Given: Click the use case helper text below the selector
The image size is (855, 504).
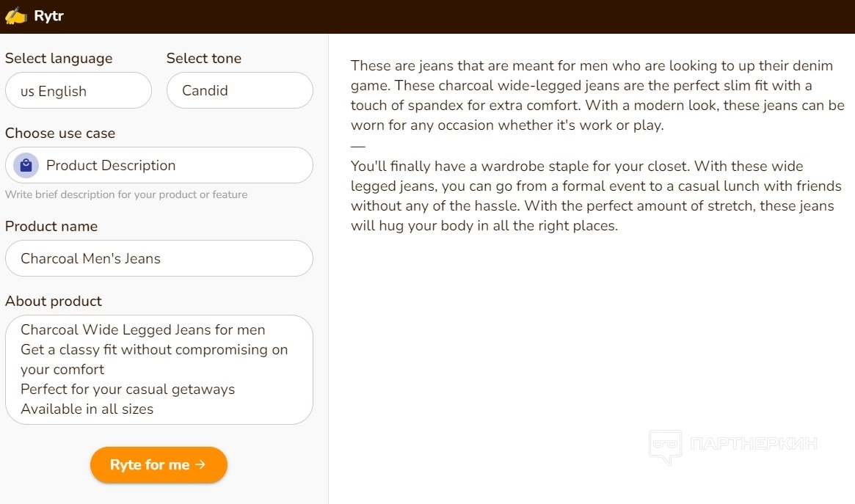Looking at the screenshot, I should 126,195.
